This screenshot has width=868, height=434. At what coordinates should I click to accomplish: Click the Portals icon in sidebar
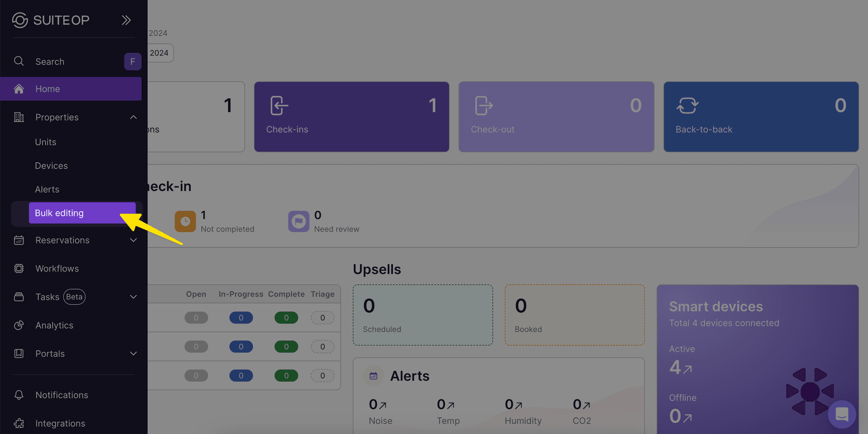19,353
